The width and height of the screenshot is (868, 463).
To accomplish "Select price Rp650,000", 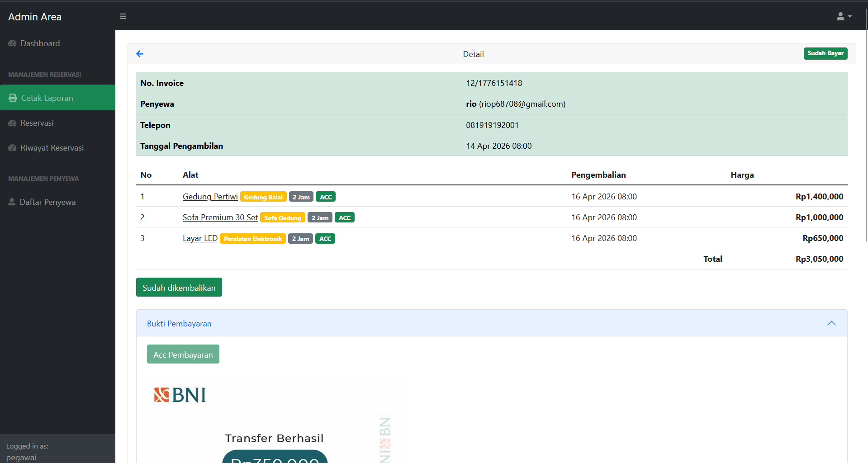I will point(823,238).
